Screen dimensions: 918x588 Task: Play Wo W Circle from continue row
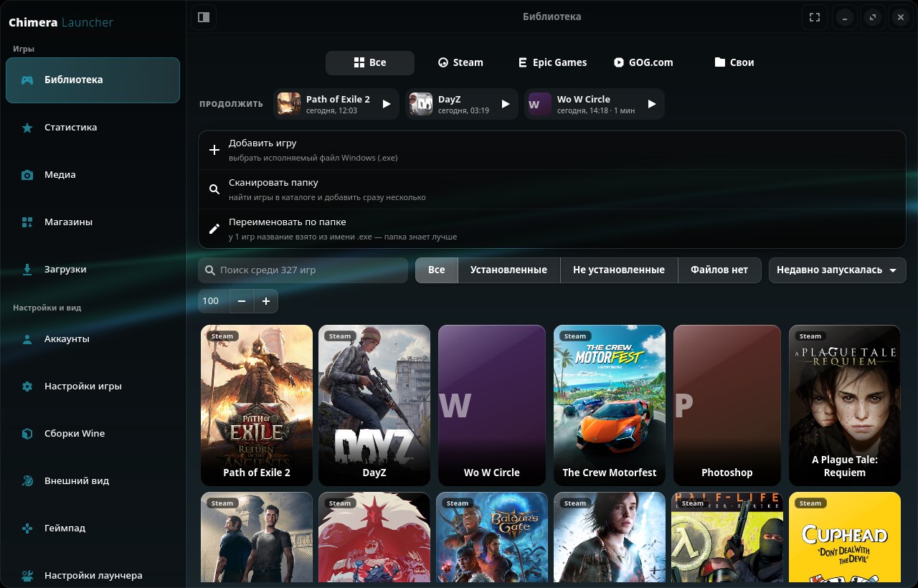click(x=652, y=104)
